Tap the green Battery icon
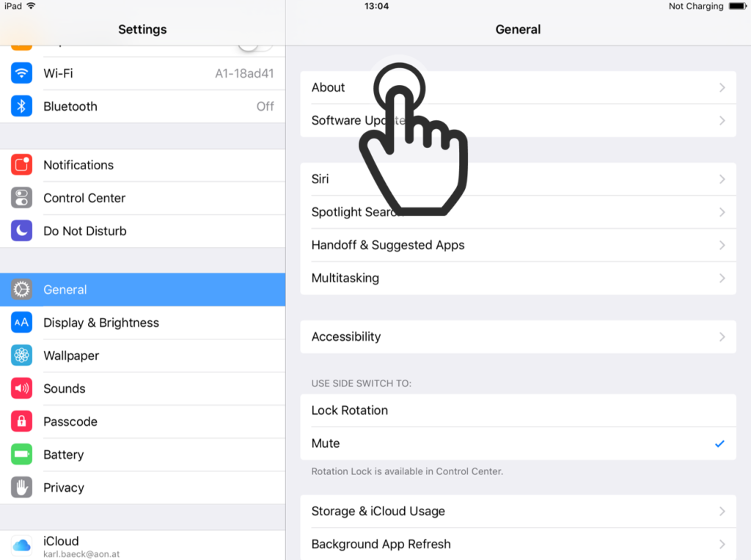Viewport: 751px width, 560px height. pos(21,454)
